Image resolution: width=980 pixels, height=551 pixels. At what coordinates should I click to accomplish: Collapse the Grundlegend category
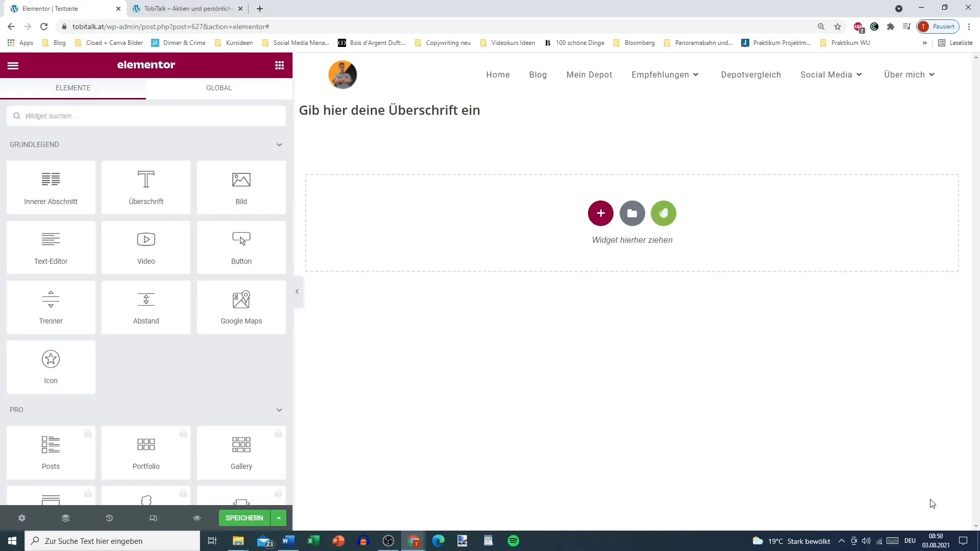point(279,145)
